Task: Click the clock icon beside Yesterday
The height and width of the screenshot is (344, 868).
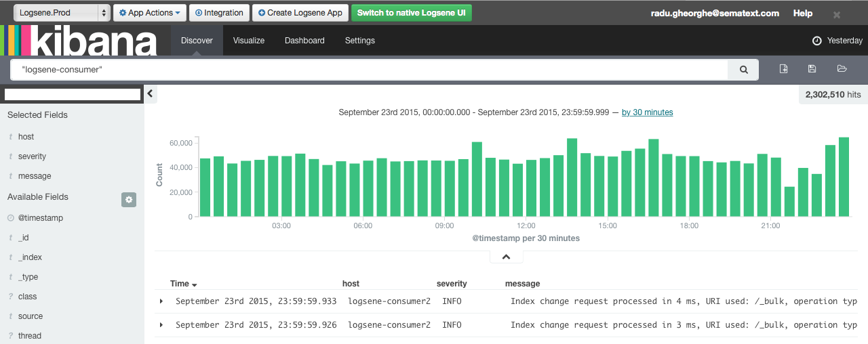Action: point(816,41)
